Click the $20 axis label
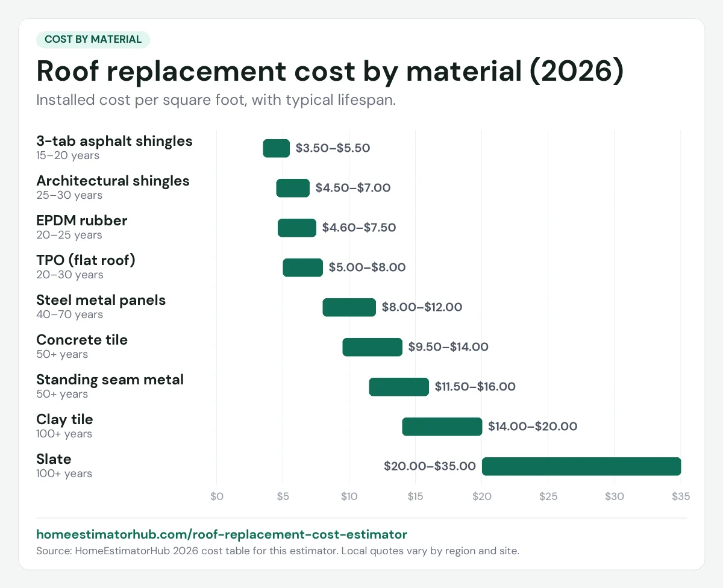Image resolution: width=723 pixels, height=588 pixels. coord(482,496)
